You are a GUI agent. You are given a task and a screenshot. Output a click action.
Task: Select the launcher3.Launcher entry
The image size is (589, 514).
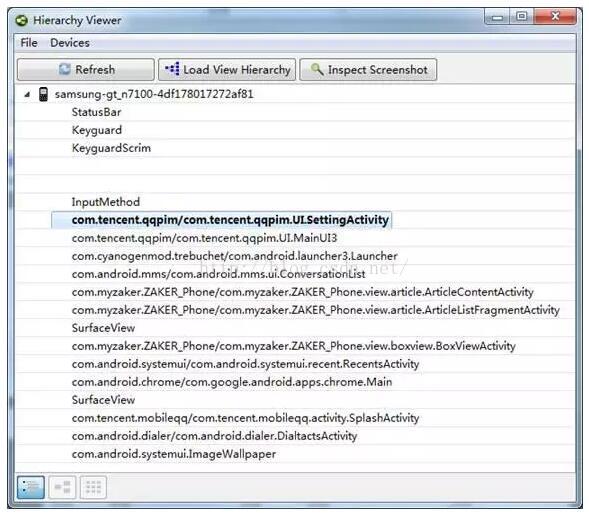234,256
